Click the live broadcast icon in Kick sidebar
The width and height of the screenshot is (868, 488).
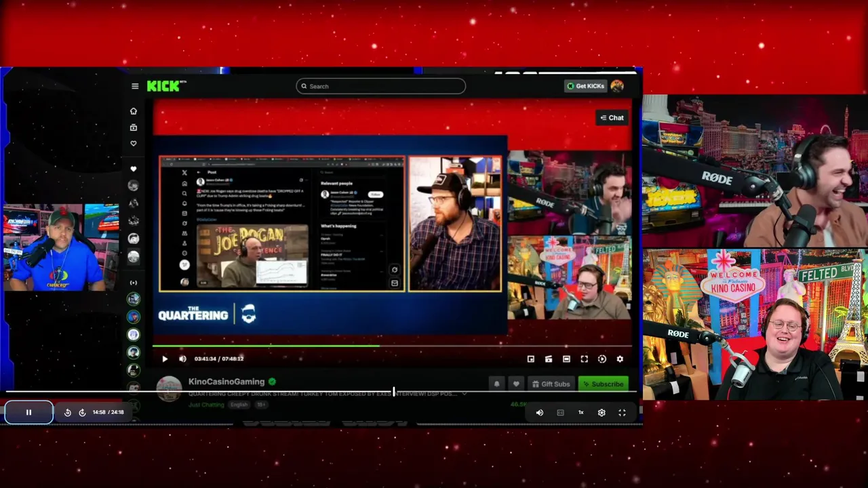pos(134,283)
